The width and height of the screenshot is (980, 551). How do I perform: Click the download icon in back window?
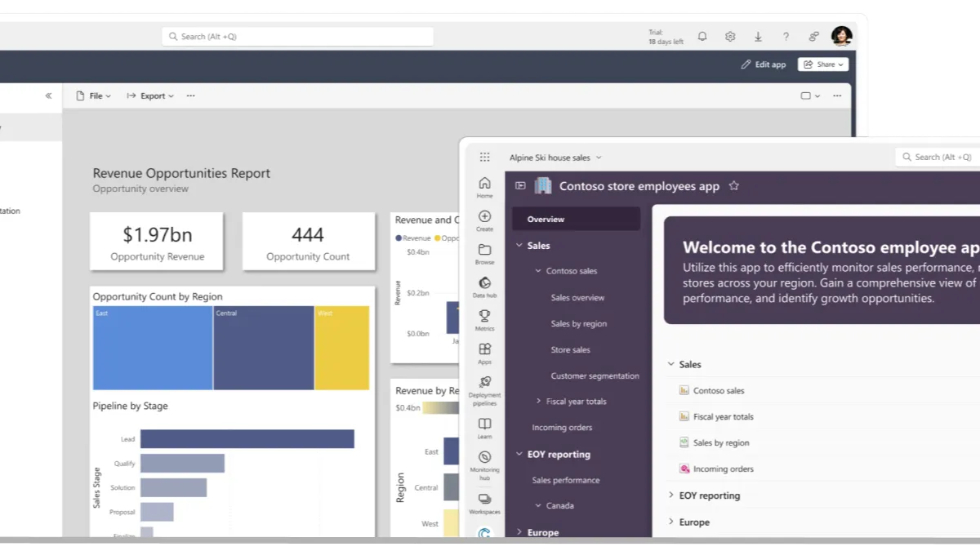[758, 36]
